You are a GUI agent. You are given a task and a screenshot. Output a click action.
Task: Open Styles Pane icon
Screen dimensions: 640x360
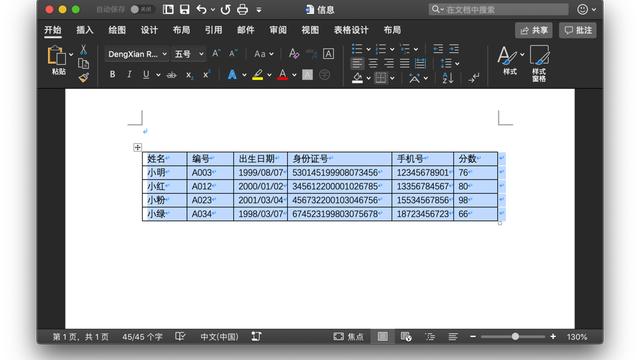pyautogui.click(x=539, y=63)
